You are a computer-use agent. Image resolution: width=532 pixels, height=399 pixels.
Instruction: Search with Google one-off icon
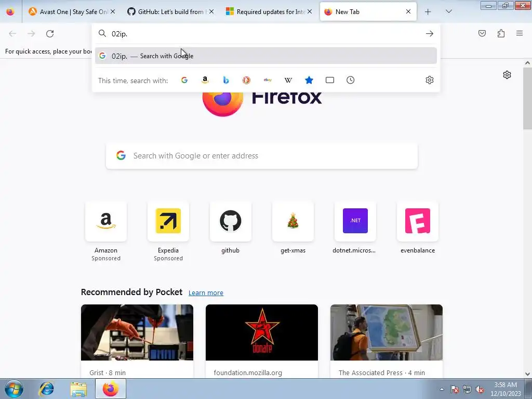pos(184,80)
